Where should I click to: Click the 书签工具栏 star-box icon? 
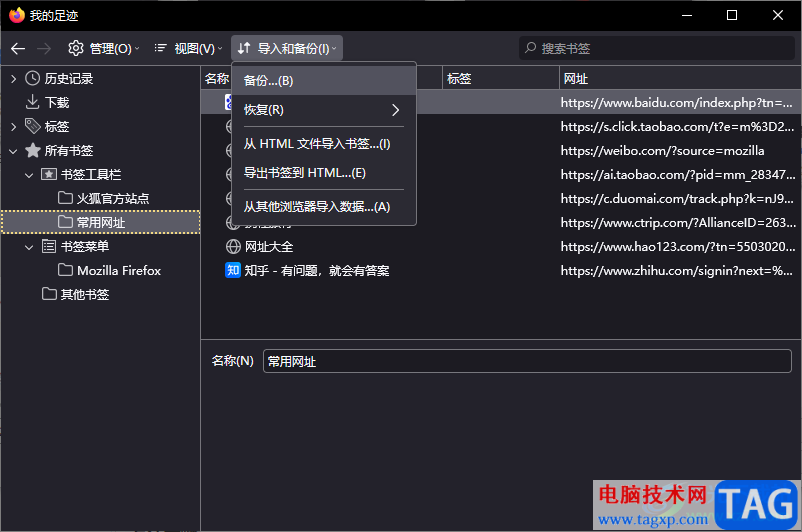click(x=49, y=174)
